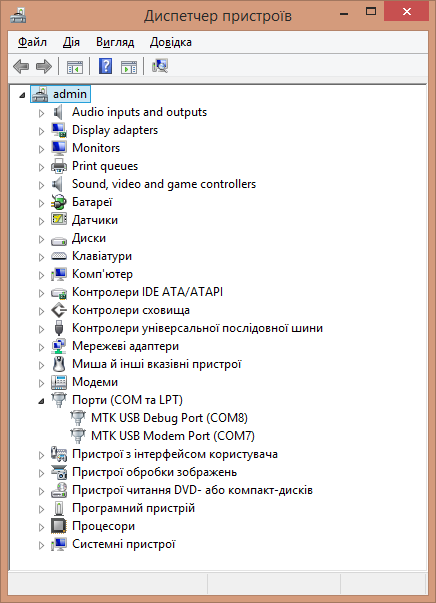Click the USB controllers plug icon

pos(59,328)
